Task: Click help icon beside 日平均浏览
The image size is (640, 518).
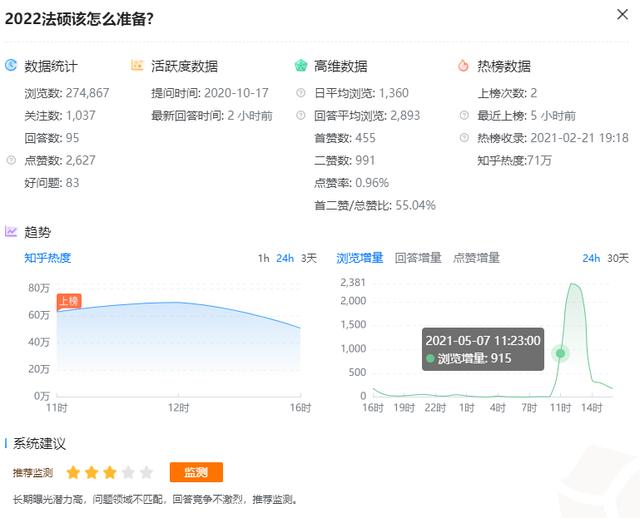Action: pyautogui.click(x=301, y=93)
